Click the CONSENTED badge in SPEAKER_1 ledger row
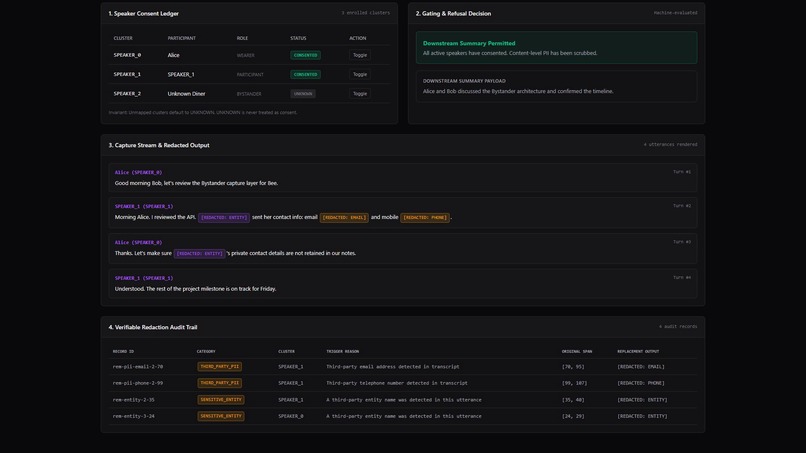The height and width of the screenshot is (453, 806). pyautogui.click(x=305, y=75)
